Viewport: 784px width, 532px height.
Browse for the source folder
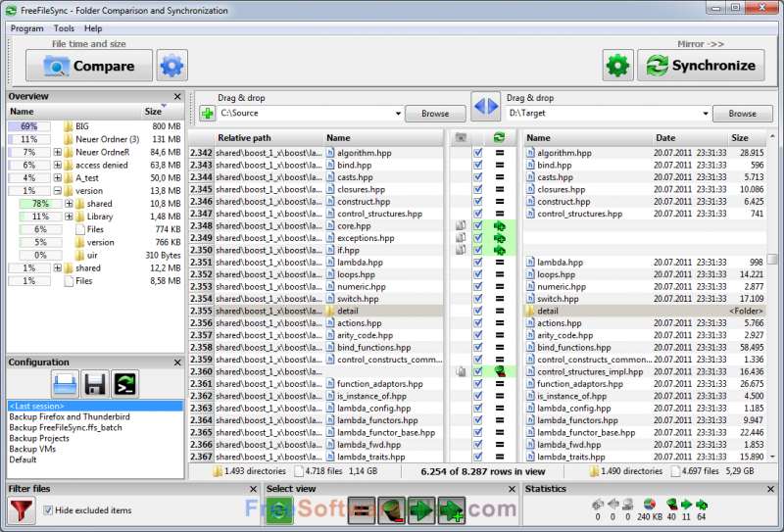[435, 114]
